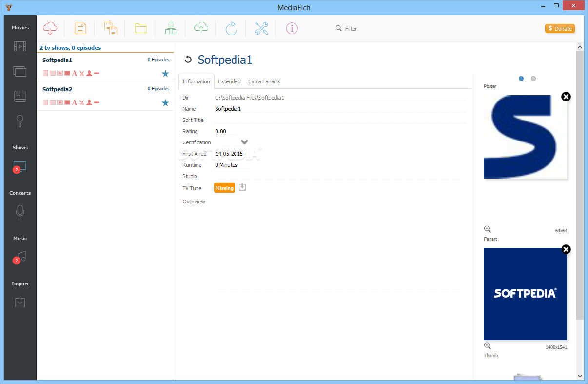Click the blue star on Softpedia1 row
Screen dimensions: 588x384
click(x=165, y=74)
